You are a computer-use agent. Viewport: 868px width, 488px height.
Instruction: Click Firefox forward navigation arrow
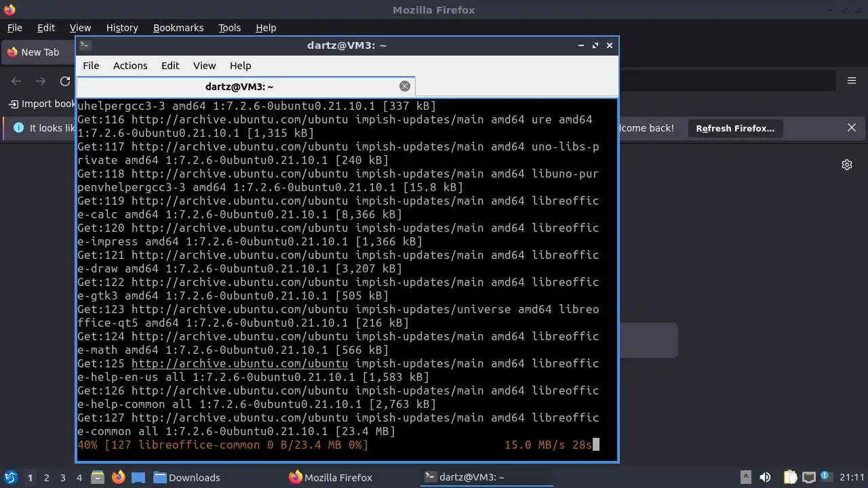(x=41, y=81)
